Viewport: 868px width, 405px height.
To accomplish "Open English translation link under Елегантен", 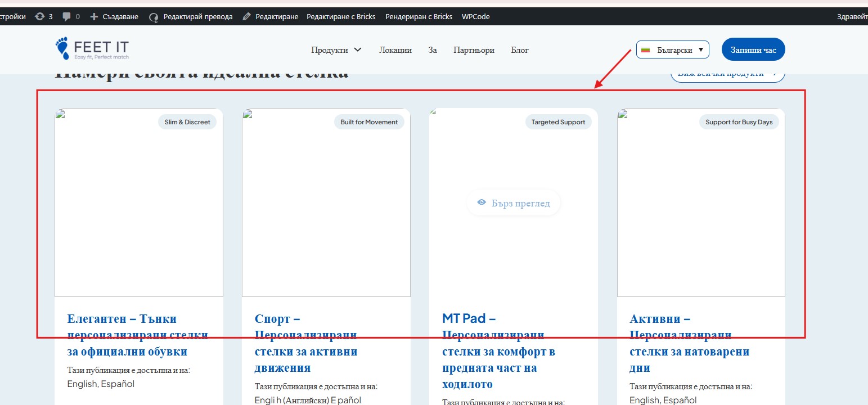I will [82, 384].
